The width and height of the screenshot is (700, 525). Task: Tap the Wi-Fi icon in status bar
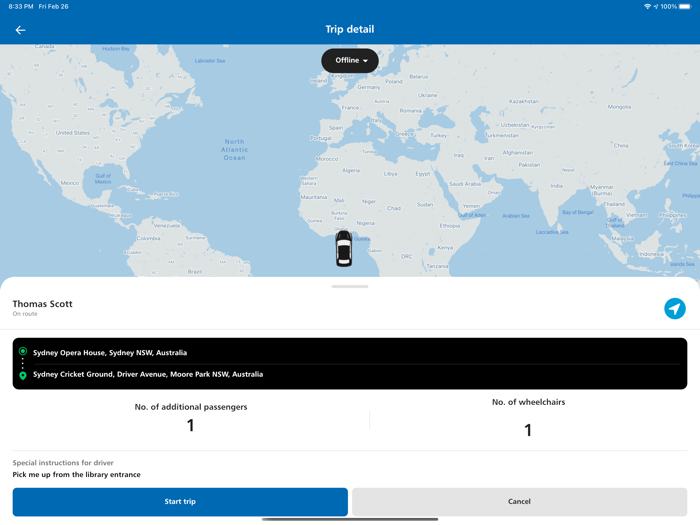click(x=647, y=7)
